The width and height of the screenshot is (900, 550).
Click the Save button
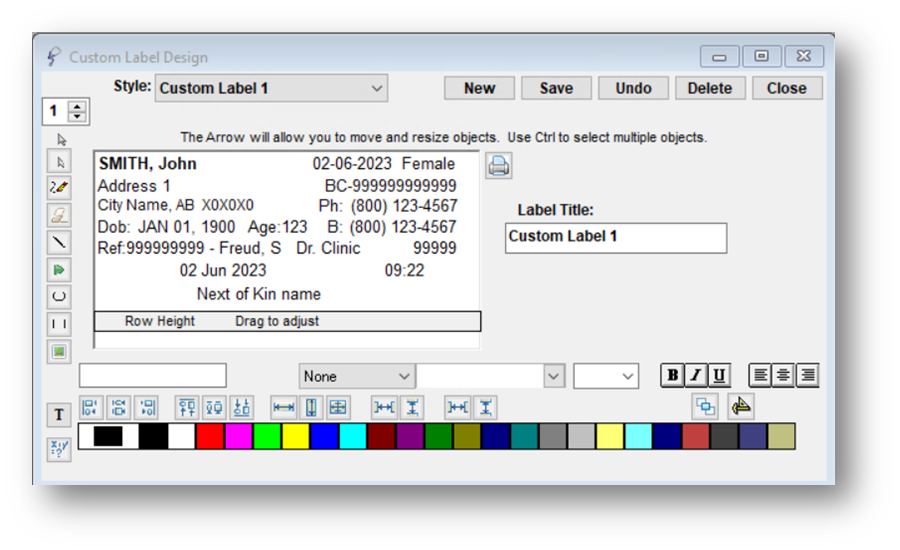(556, 88)
